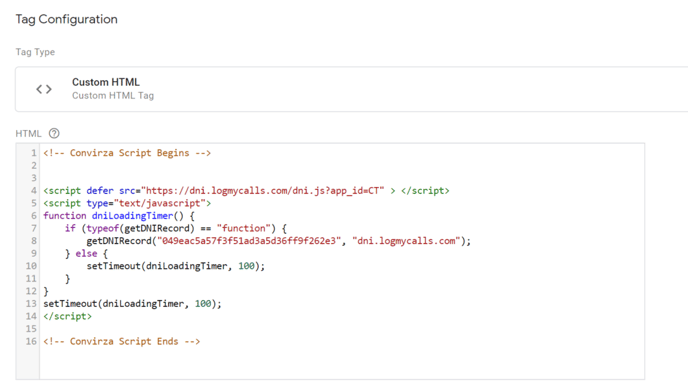Image resolution: width=688 pixels, height=384 pixels.
Task: Open HTML help question mark icon
Action: tap(54, 133)
